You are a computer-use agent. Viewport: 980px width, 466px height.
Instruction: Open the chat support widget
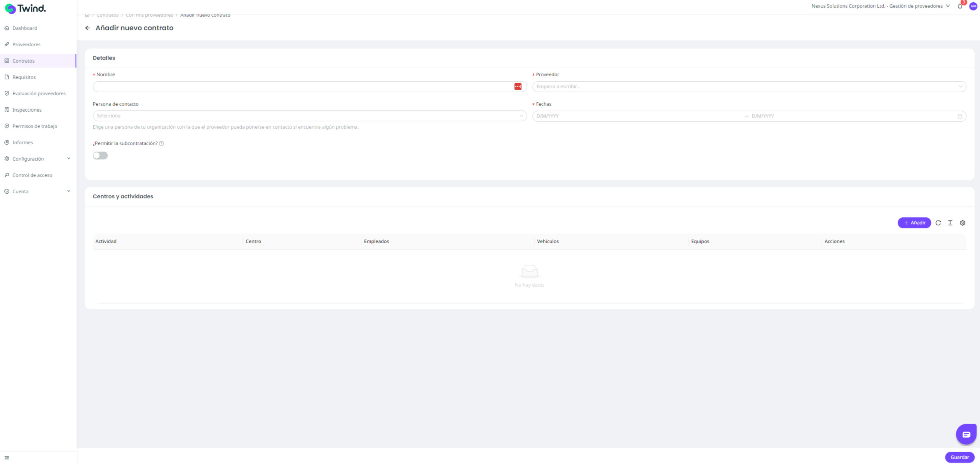click(x=966, y=434)
